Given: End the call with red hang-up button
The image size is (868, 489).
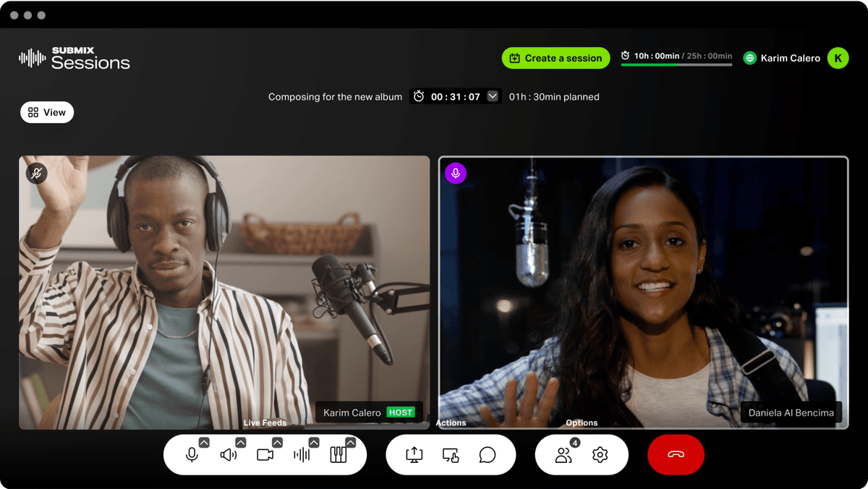Looking at the screenshot, I should click(x=676, y=455).
